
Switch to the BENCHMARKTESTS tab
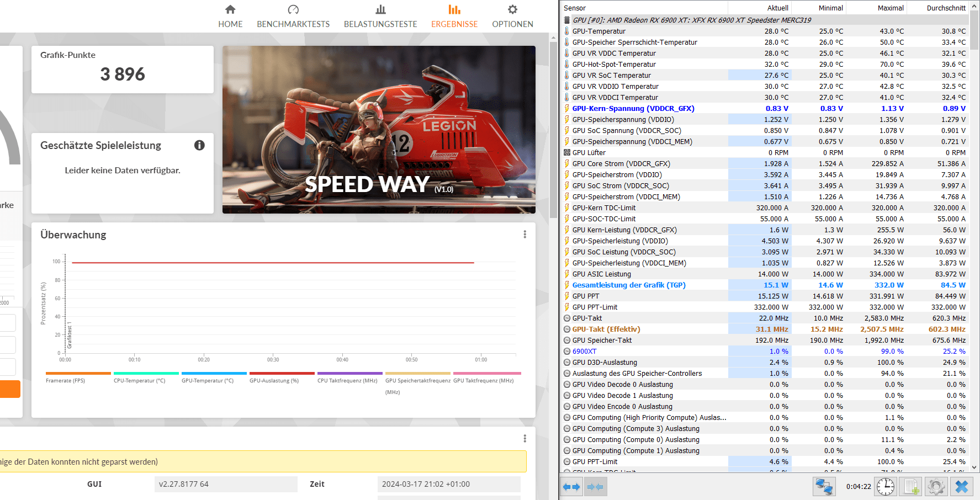[293, 17]
